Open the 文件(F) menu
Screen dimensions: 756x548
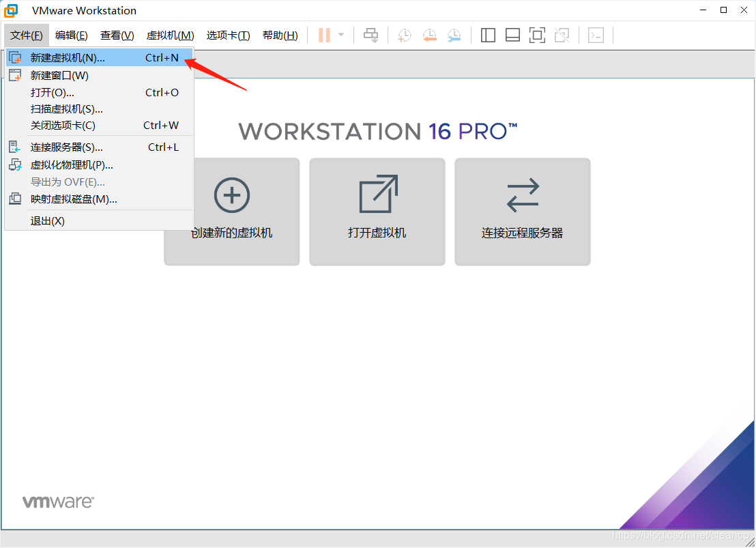tap(27, 35)
